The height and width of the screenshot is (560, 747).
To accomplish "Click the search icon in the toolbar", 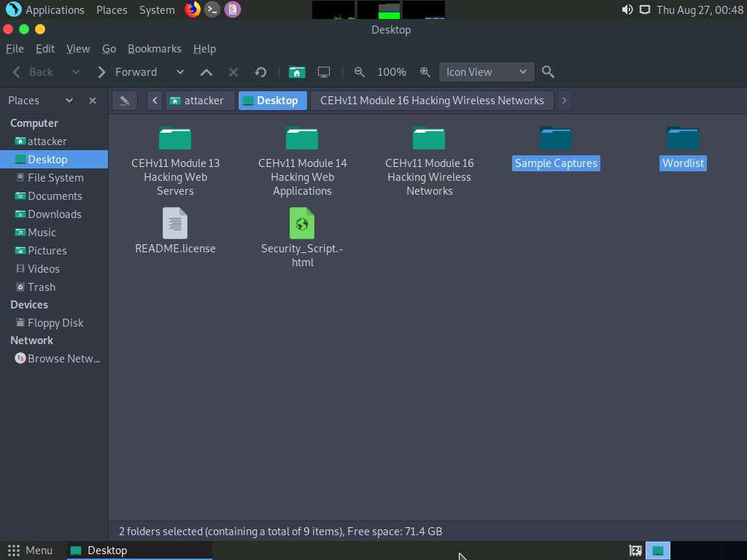I will click(x=548, y=71).
